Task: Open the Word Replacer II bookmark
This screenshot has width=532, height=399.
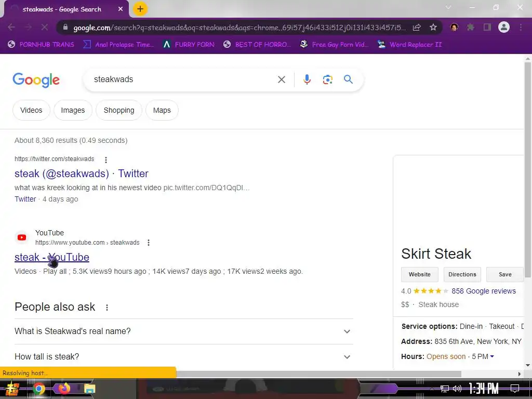Action: point(410,45)
